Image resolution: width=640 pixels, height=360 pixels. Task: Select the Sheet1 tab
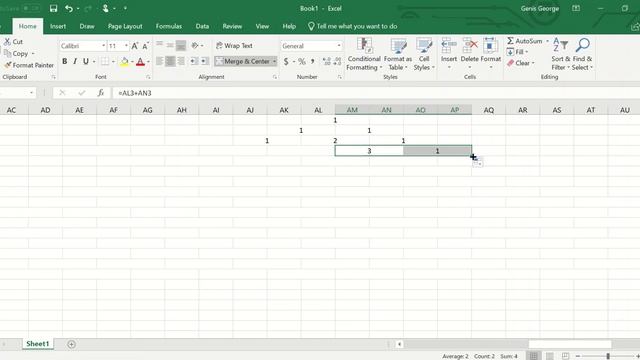38,344
